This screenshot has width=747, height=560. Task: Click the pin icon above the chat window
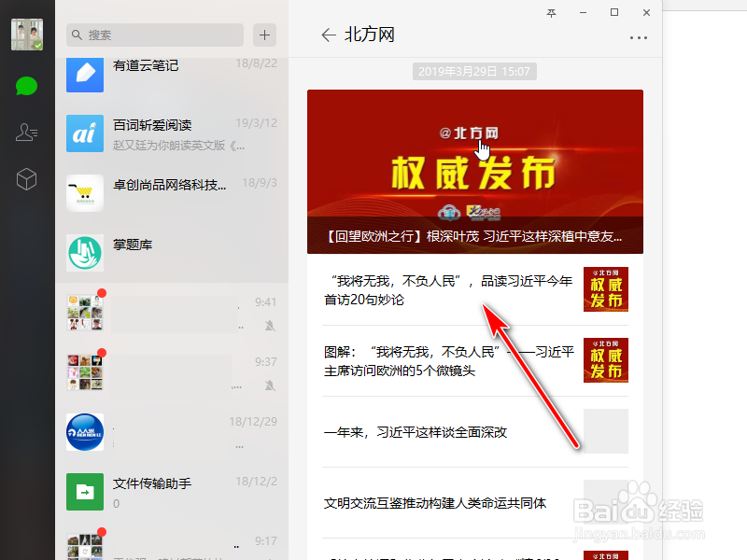coord(551,13)
